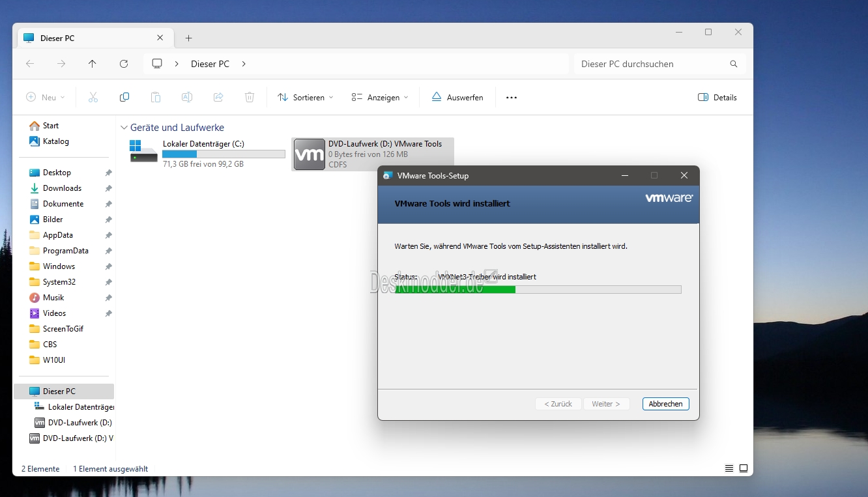The image size is (868, 497).
Task: Unpin the Videos quick access pin
Action: click(108, 313)
